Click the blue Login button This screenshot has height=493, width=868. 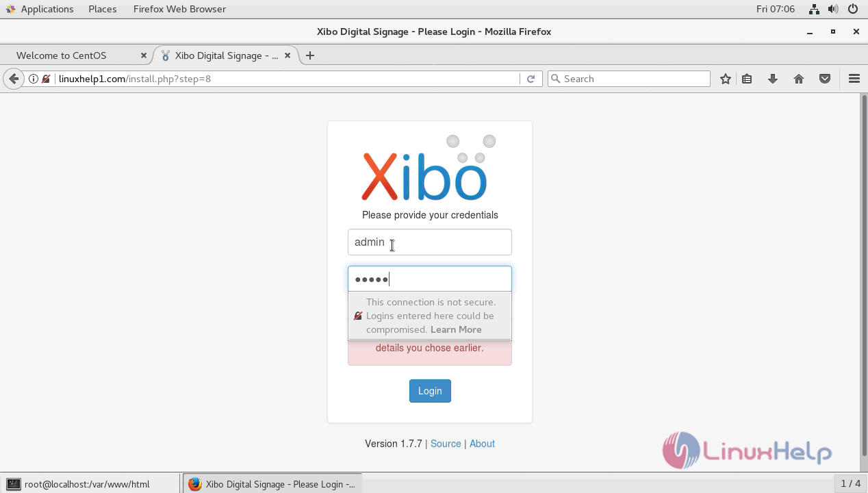(x=430, y=391)
